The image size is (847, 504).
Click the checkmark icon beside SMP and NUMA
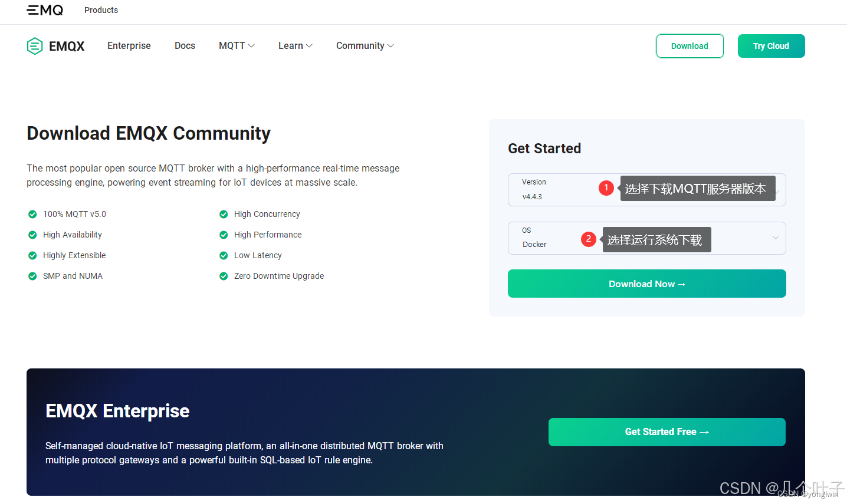click(32, 276)
